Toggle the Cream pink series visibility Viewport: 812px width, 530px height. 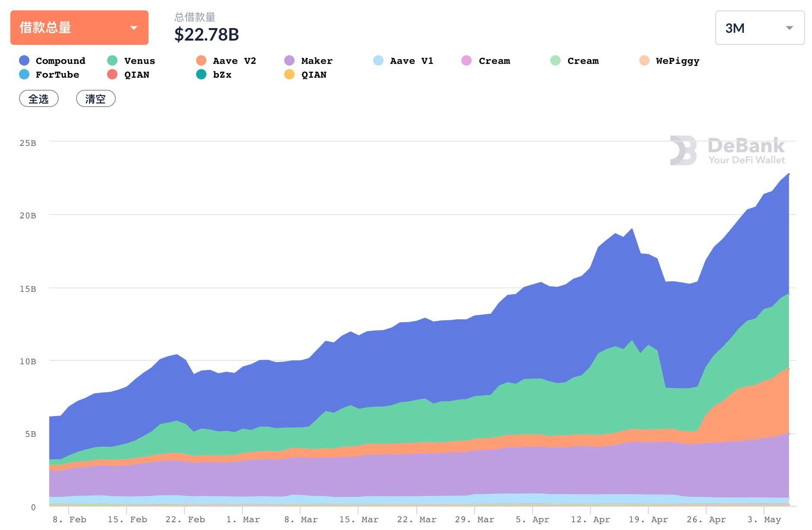click(466, 60)
